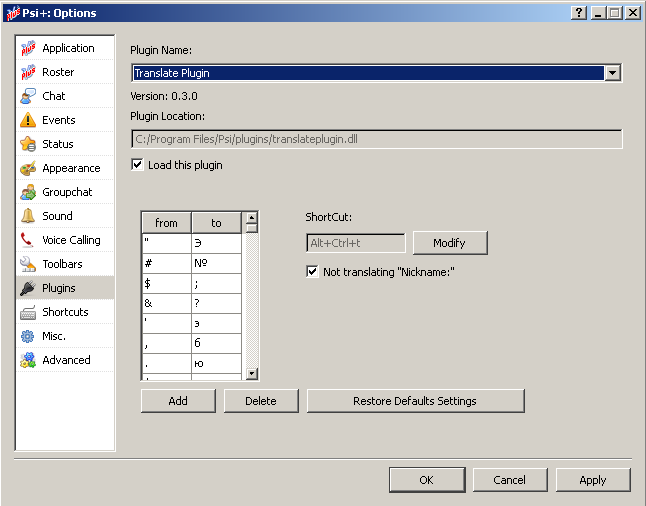Switch to the Shortcuts section
The height and width of the screenshot is (506, 646).
(x=65, y=312)
